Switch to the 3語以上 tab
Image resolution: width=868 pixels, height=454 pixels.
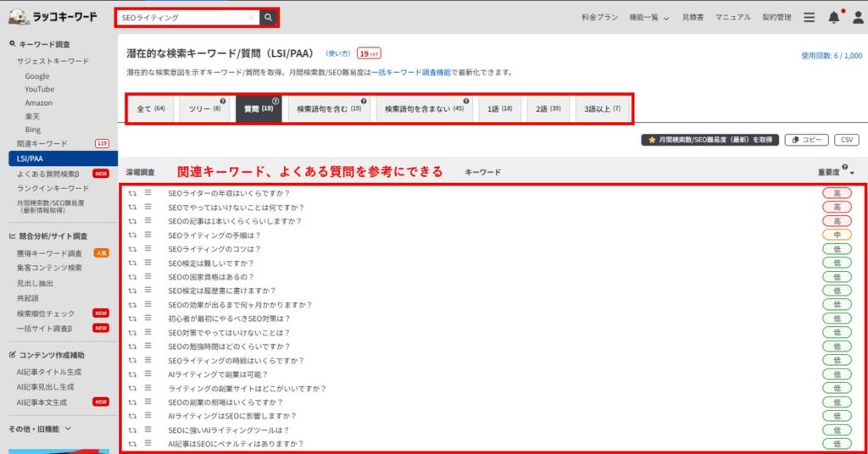point(603,109)
